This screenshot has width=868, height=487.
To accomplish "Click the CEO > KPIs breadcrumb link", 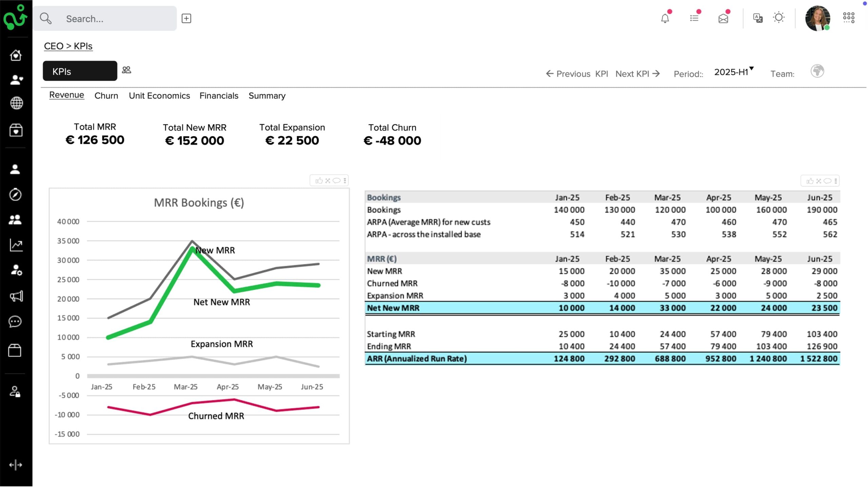I will [68, 46].
